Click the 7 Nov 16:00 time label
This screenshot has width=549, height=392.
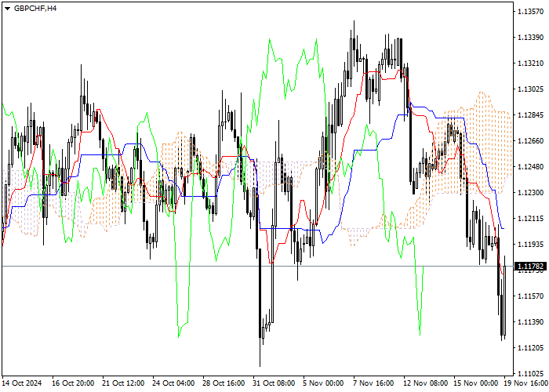pyautogui.click(x=373, y=383)
